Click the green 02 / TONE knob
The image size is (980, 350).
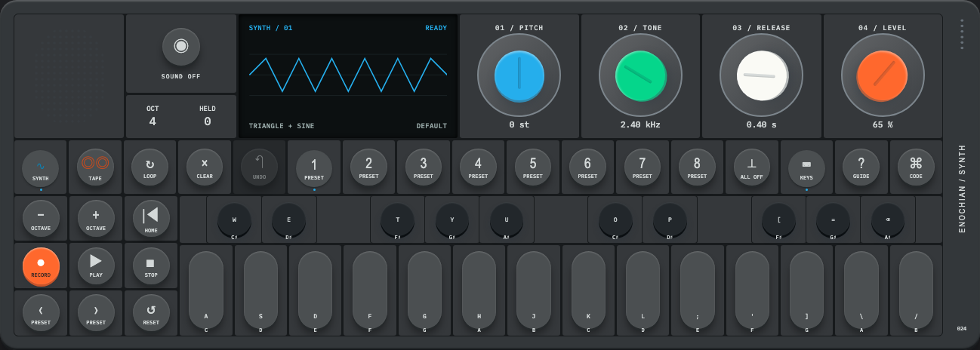(x=640, y=75)
